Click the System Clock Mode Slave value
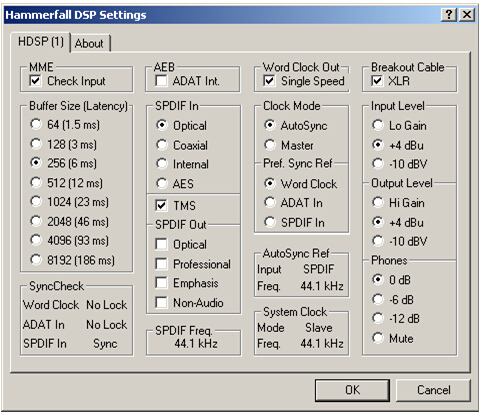This screenshot has height=413, width=479. point(319,328)
